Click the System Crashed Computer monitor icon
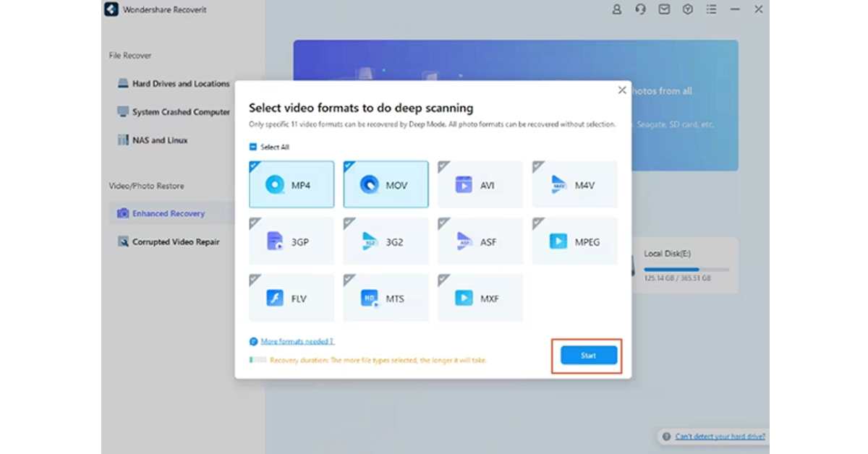 point(123,112)
